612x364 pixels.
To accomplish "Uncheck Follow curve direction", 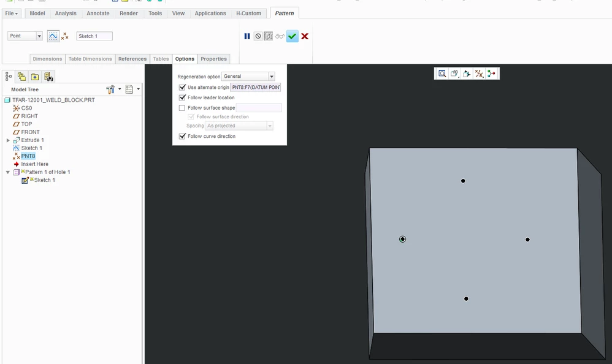I will click(x=182, y=136).
